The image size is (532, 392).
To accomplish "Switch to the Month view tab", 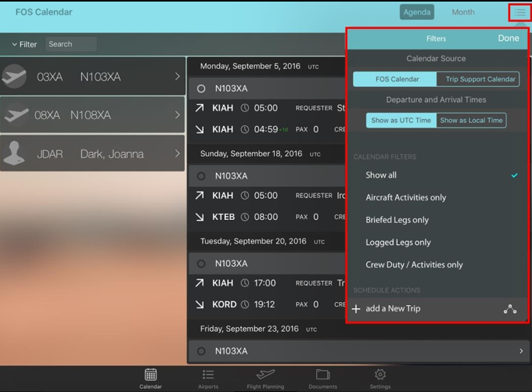I will [462, 13].
